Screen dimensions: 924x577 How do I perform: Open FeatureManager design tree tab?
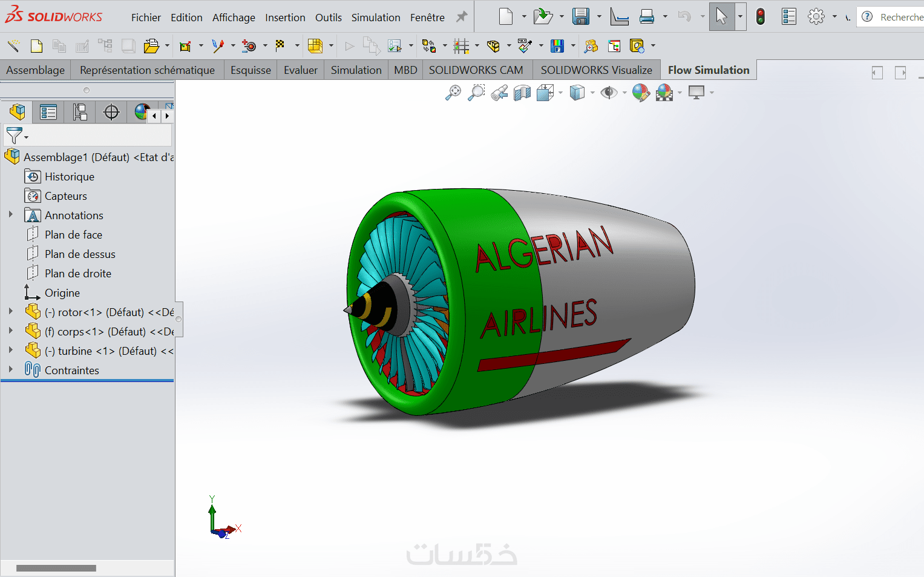pos(17,112)
